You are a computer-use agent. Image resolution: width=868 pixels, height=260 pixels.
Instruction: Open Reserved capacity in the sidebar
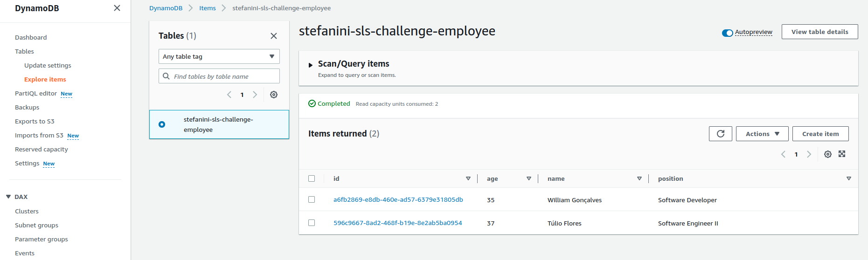(x=42, y=149)
